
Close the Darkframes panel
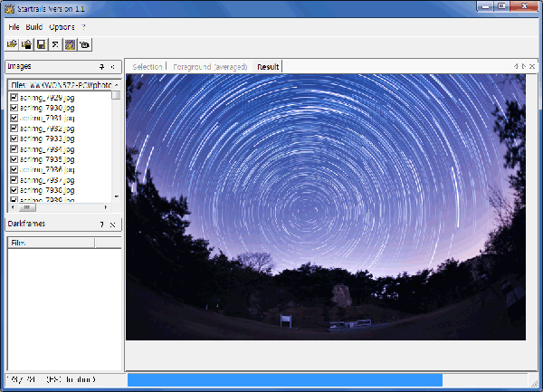pyautogui.click(x=113, y=225)
